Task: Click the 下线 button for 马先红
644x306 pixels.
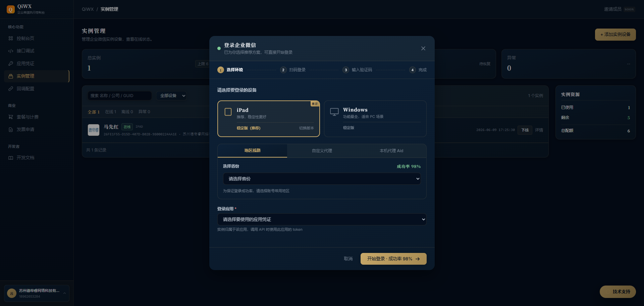Action: (525, 130)
